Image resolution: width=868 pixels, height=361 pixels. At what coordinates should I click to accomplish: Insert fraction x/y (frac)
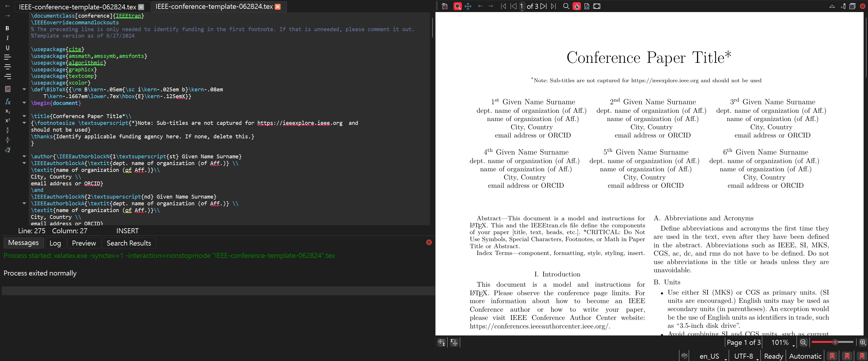7,130
